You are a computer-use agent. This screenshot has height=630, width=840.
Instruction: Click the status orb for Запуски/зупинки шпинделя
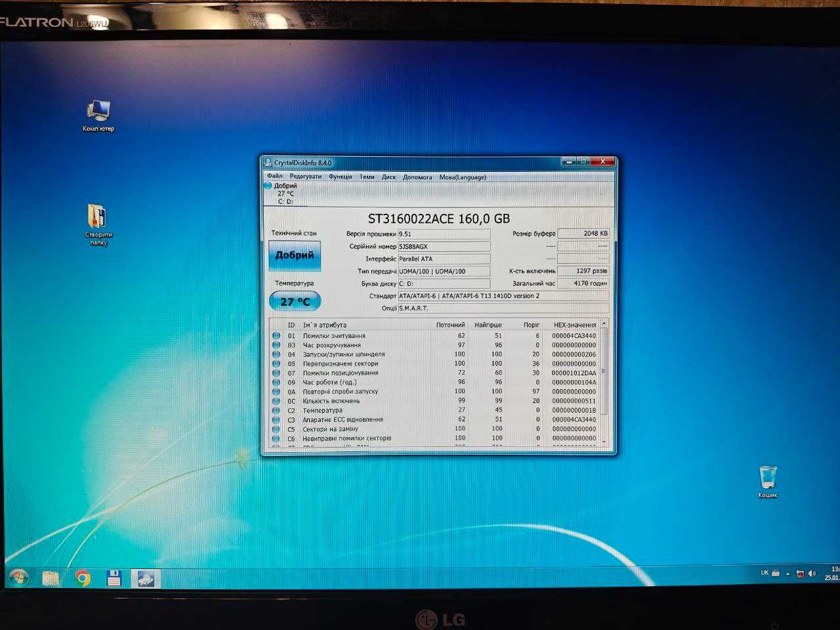click(276, 354)
